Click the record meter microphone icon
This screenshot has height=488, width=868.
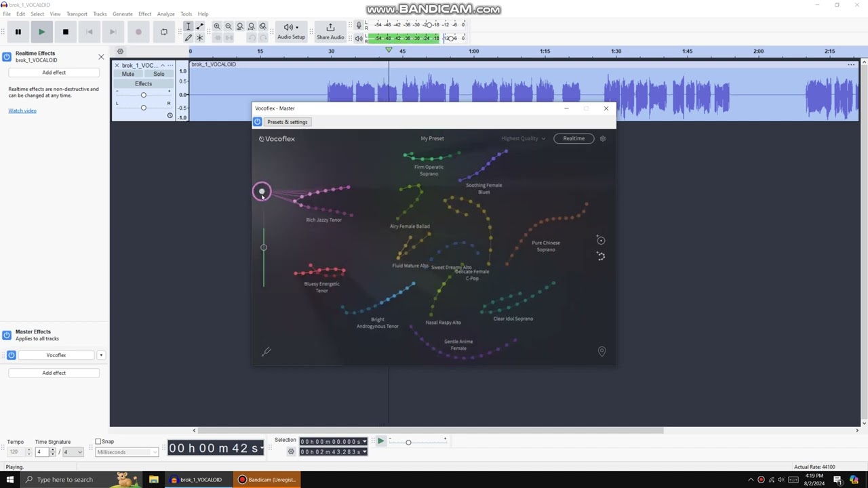[359, 25]
